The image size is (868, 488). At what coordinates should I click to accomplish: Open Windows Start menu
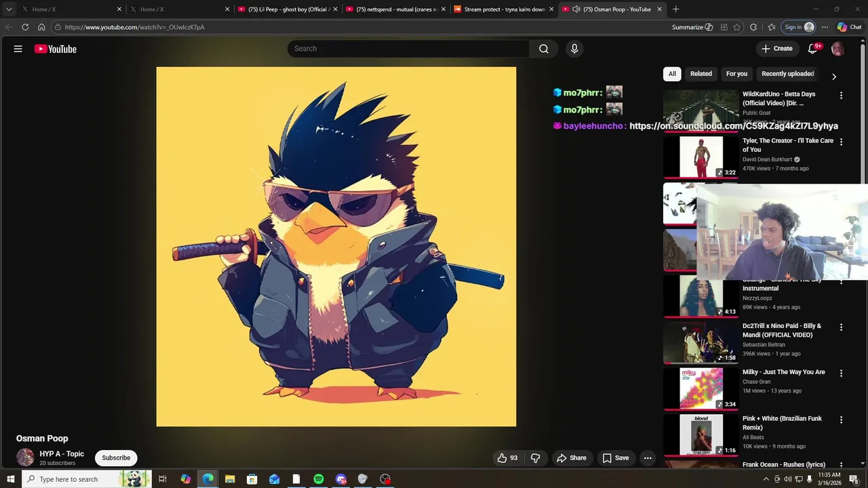(x=10, y=479)
